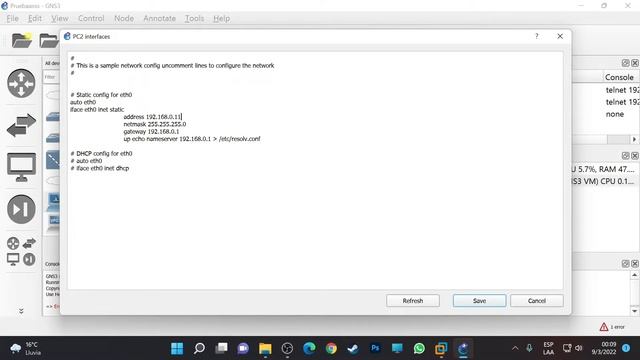The width and height of the screenshot is (640, 360).
Task: Undock the topology summary panel
Action: (625, 63)
